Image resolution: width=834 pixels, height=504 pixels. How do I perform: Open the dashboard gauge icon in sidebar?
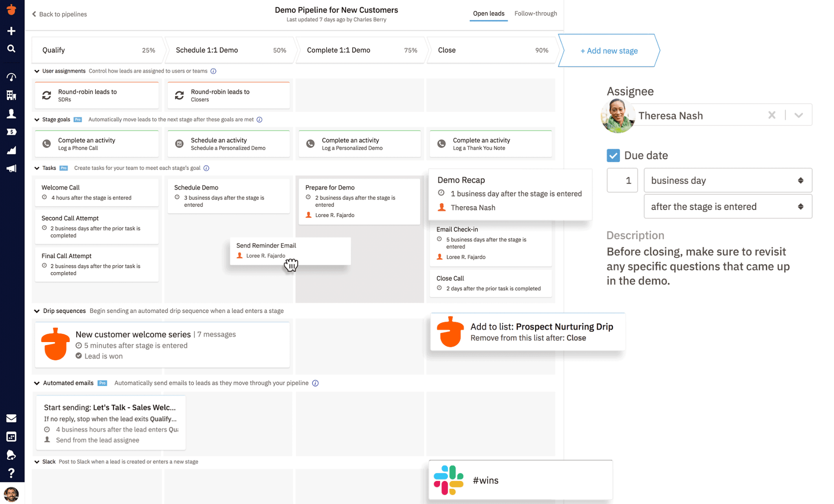[11, 77]
